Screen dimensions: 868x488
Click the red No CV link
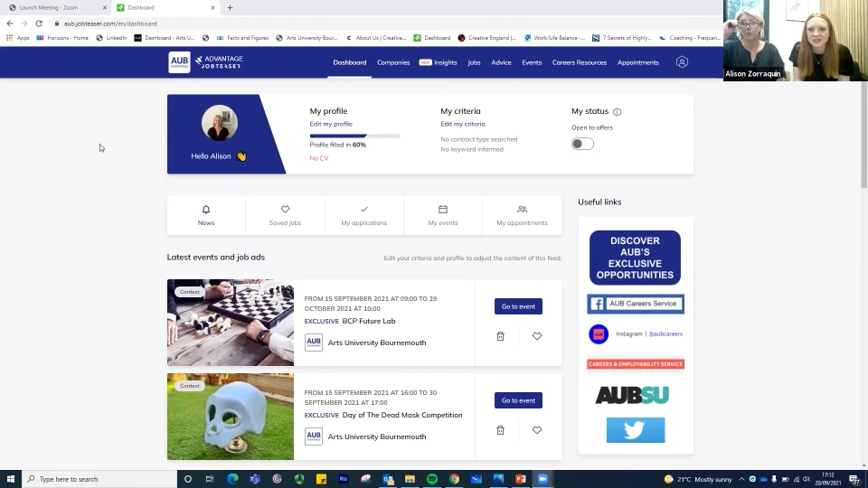(x=319, y=158)
